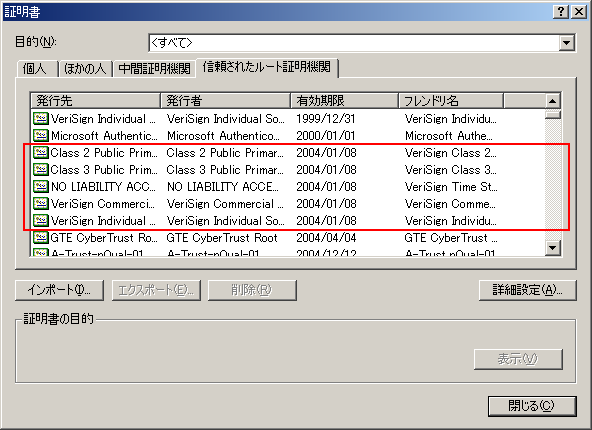Click the list scrollbar down arrow
This screenshot has width=592, height=430.
coord(552,248)
